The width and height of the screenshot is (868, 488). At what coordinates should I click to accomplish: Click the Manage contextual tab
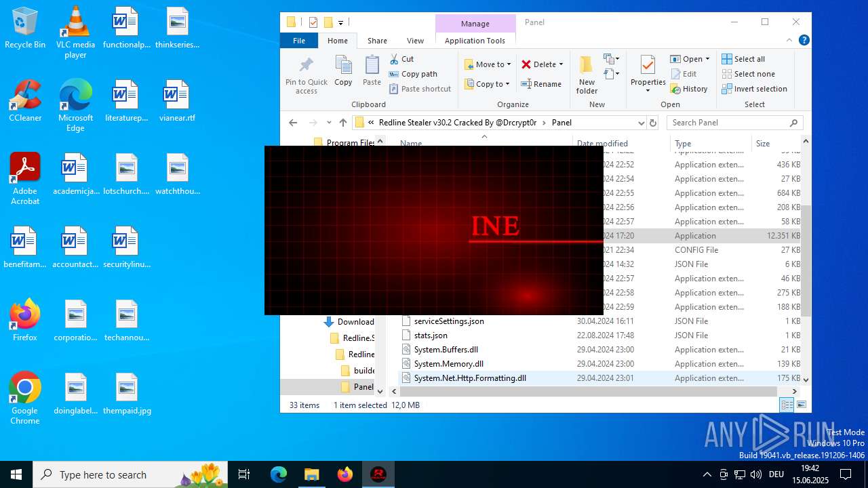coord(475,24)
